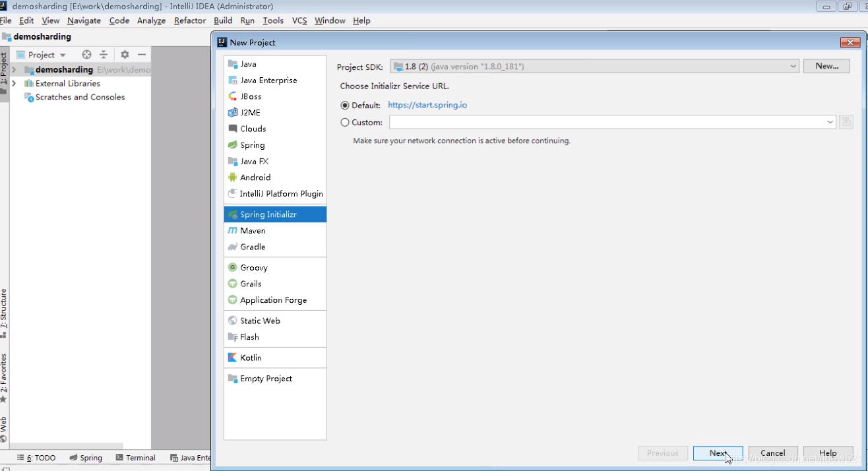
Task: Click the New... SDK button
Action: coord(826,66)
